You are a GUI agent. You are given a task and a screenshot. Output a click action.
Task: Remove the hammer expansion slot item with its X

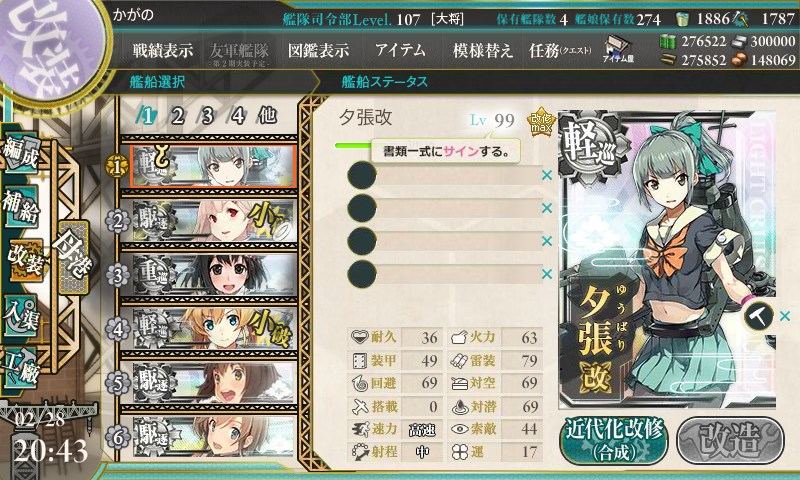click(x=785, y=316)
